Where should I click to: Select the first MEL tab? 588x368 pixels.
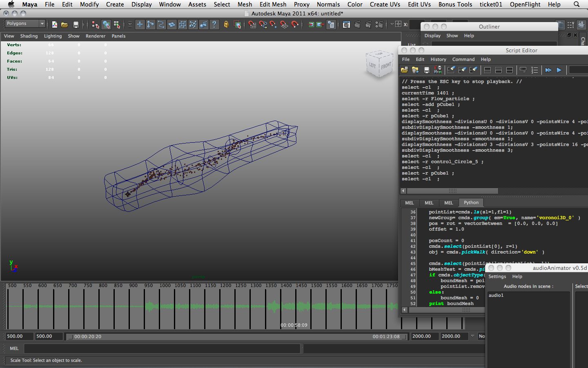(410, 203)
